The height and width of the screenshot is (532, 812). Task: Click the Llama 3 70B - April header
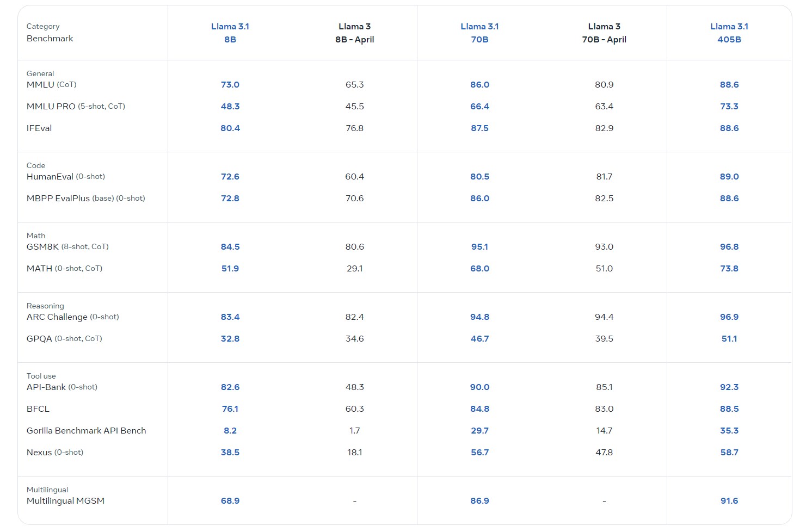[604, 33]
